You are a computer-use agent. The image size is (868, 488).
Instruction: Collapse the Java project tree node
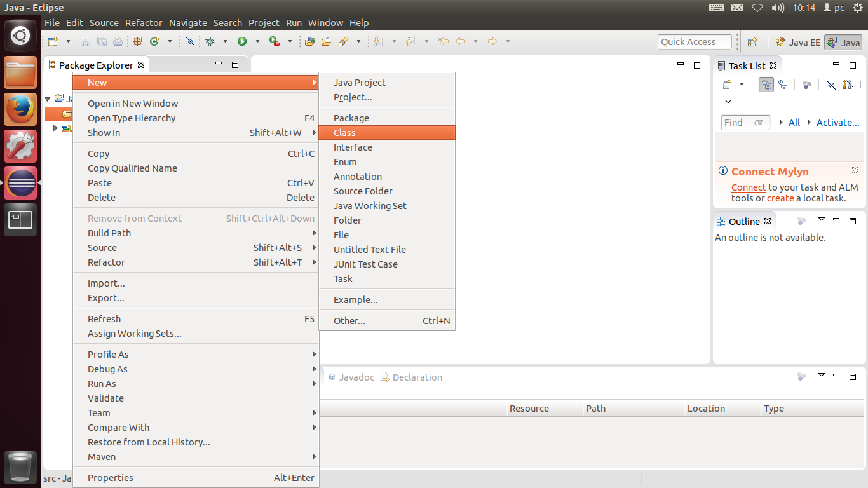48,99
